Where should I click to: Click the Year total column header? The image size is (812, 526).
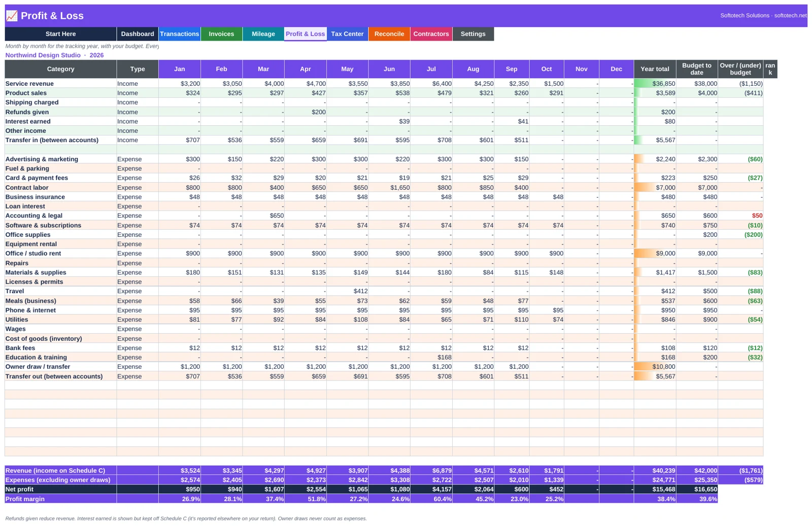655,69
